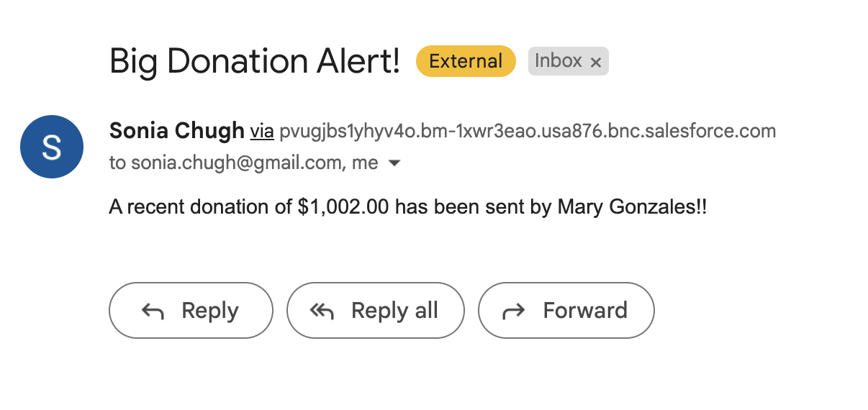This screenshot has height=410, width=868.
Task: Click the name Mary Gonzales in the message
Action: (x=625, y=207)
